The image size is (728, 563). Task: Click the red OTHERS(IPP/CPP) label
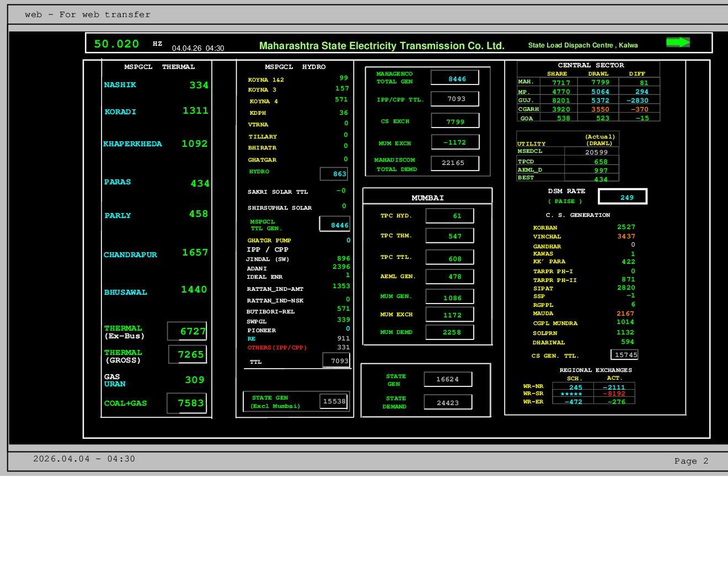277,348
